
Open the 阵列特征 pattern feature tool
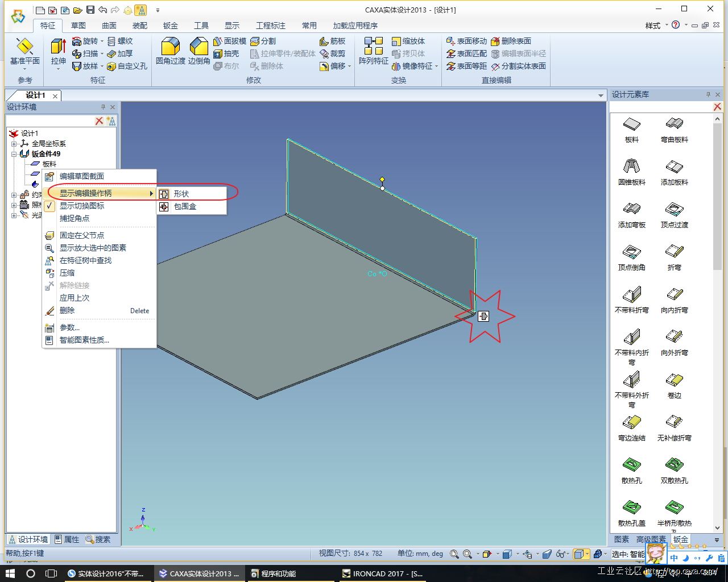tap(373, 48)
